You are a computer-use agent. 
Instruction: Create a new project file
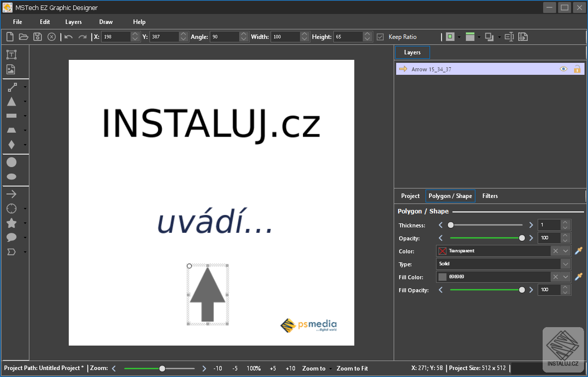[10, 37]
